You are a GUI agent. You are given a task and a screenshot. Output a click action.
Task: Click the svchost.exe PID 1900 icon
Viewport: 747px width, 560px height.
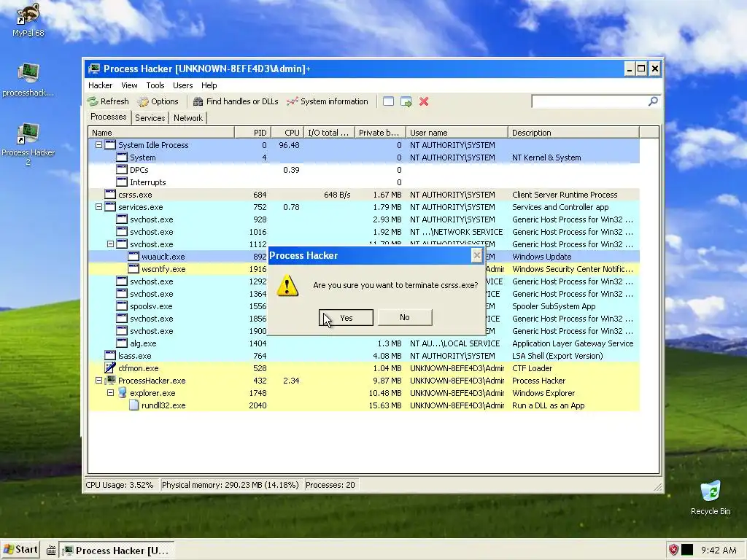click(x=122, y=330)
